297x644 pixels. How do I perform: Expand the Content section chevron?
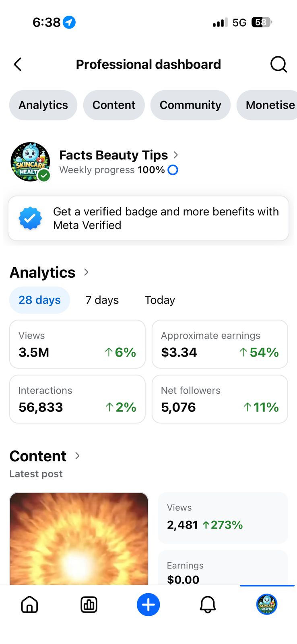77,456
